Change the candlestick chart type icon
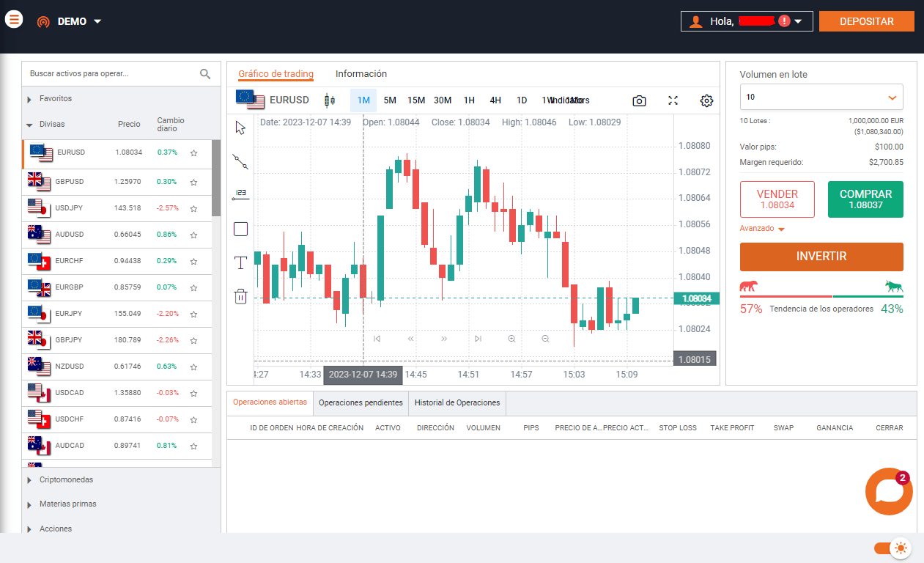924x563 pixels. tap(330, 100)
